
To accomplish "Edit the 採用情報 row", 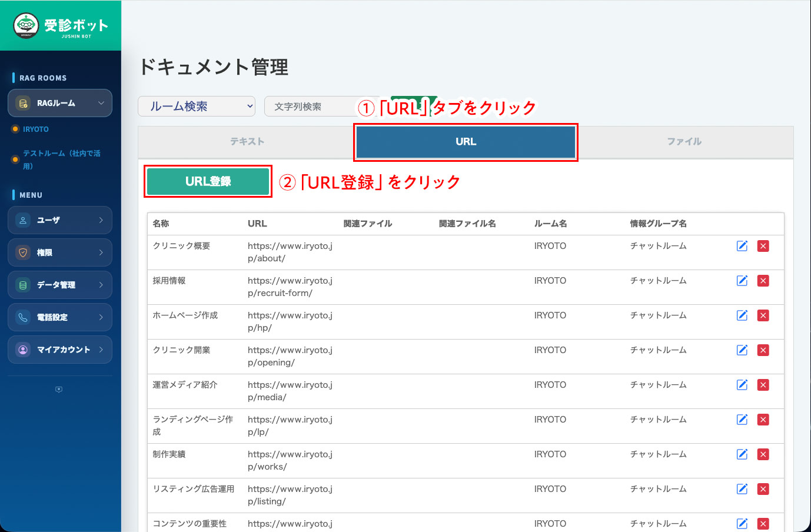I will click(742, 281).
